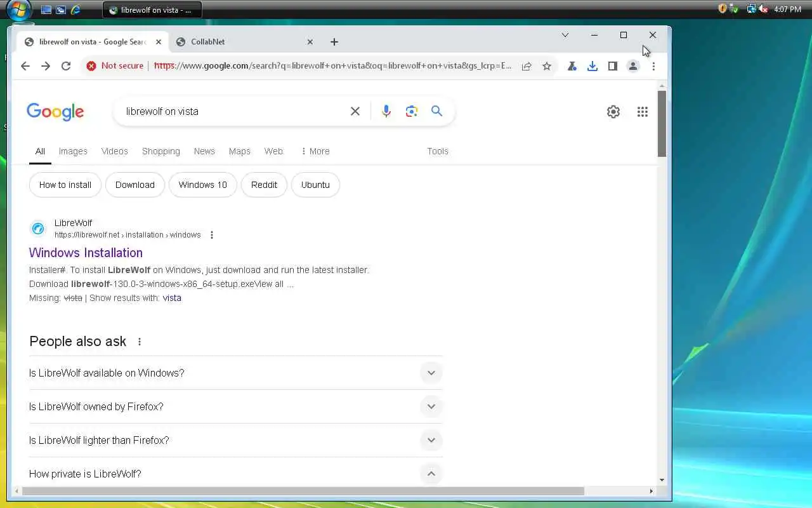
Task: Open Windows Installation result link
Action: tap(86, 253)
